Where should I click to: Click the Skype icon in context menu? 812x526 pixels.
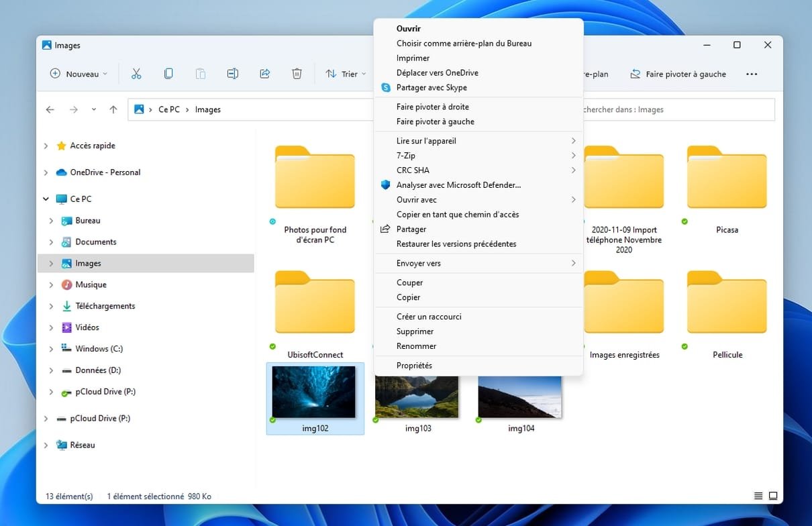[x=386, y=87]
